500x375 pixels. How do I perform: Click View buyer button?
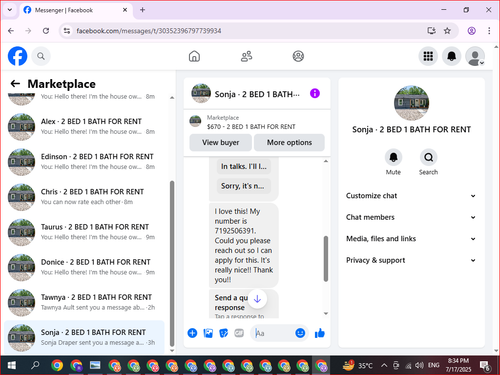[221, 142]
